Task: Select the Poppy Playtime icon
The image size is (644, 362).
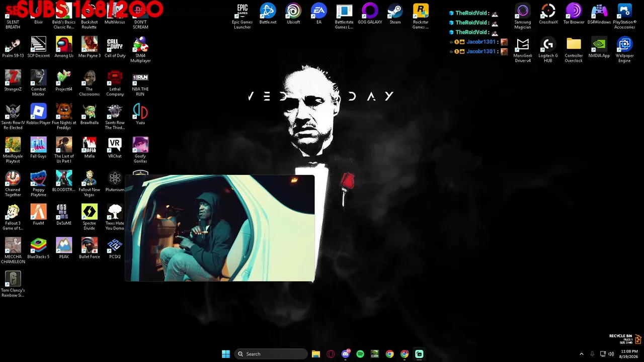Action: point(38,184)
